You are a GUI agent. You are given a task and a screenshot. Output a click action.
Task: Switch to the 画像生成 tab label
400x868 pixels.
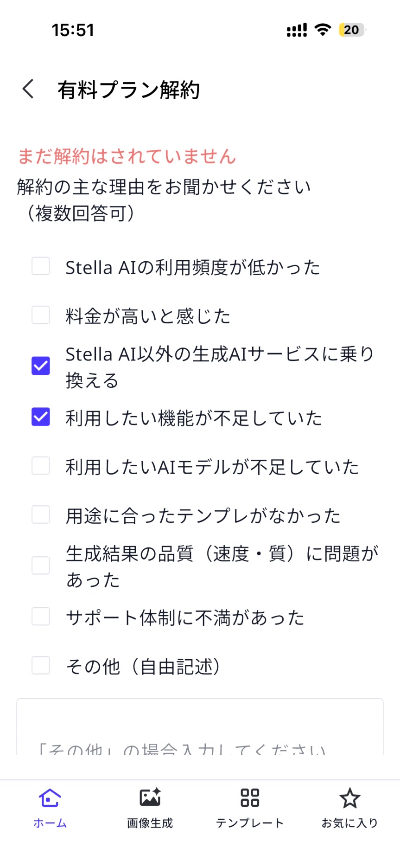pyautogui.click(x=150, y=823)
